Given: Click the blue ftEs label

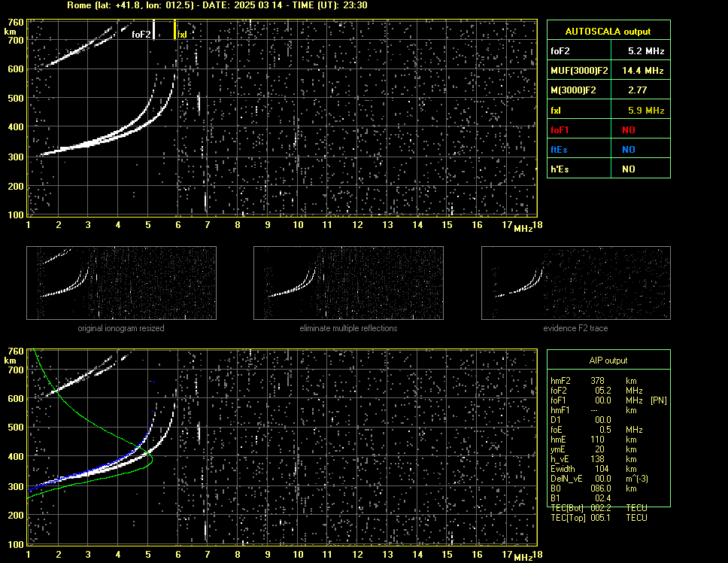Looking at the screenshot, I should (559, 150).
